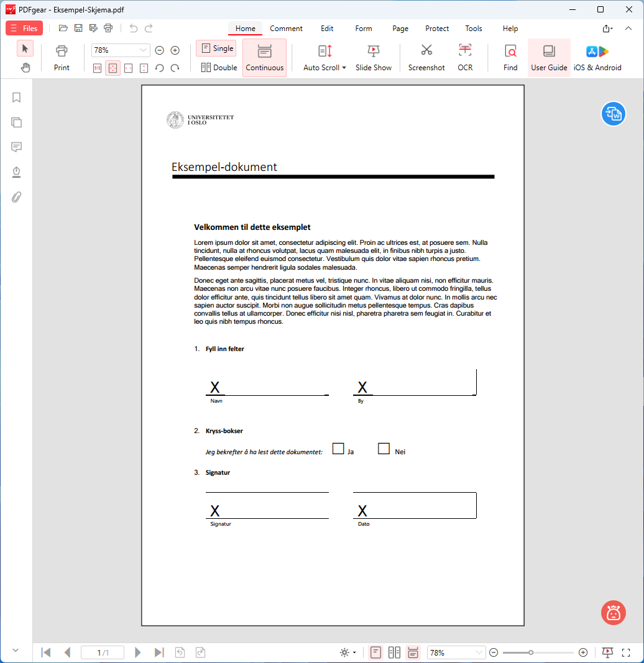The width and height of the screenshot is (644, 663).
Task: Collapse the ribbon with the chevron
Action: coord(628,29)
